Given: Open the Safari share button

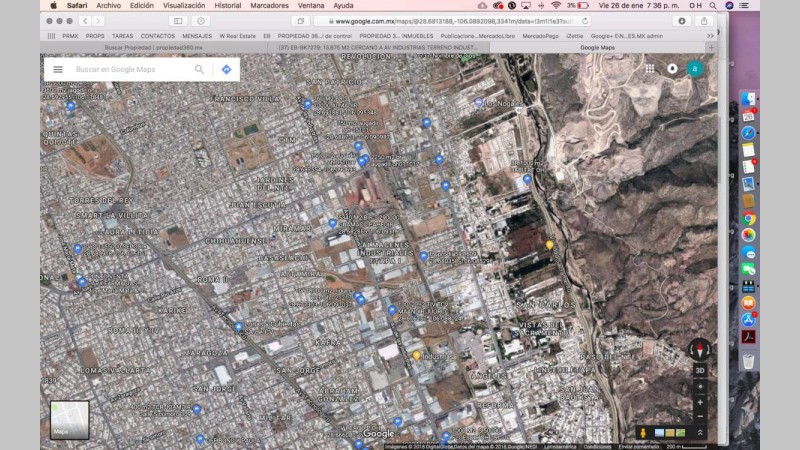Looking at the screenshot, I should [704, 21].
